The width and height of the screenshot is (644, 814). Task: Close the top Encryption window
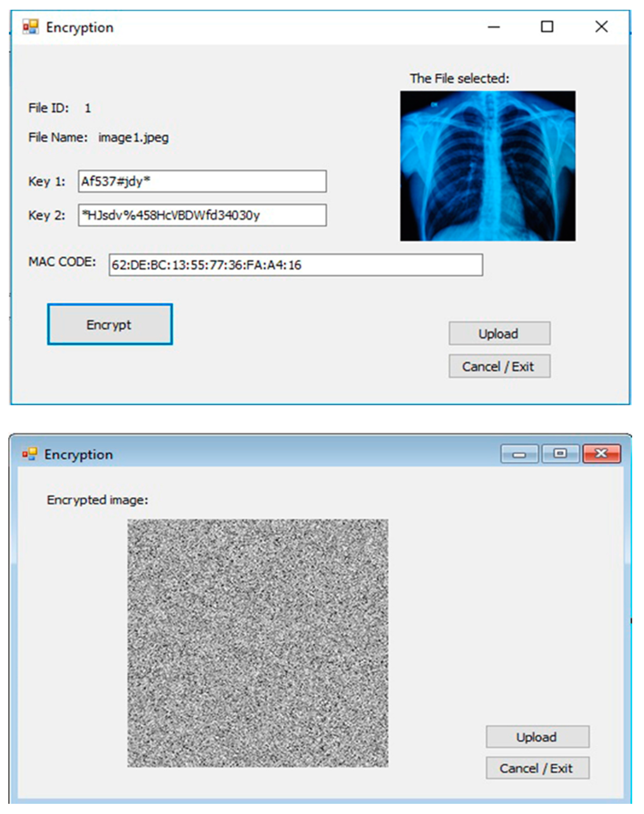point(601,27)
